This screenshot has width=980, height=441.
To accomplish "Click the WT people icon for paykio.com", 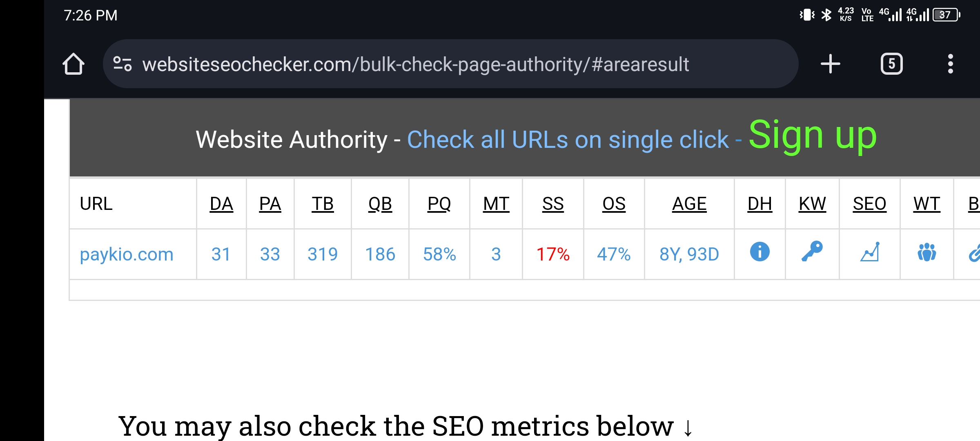I will pyautogui.click(x=927, y=252).
